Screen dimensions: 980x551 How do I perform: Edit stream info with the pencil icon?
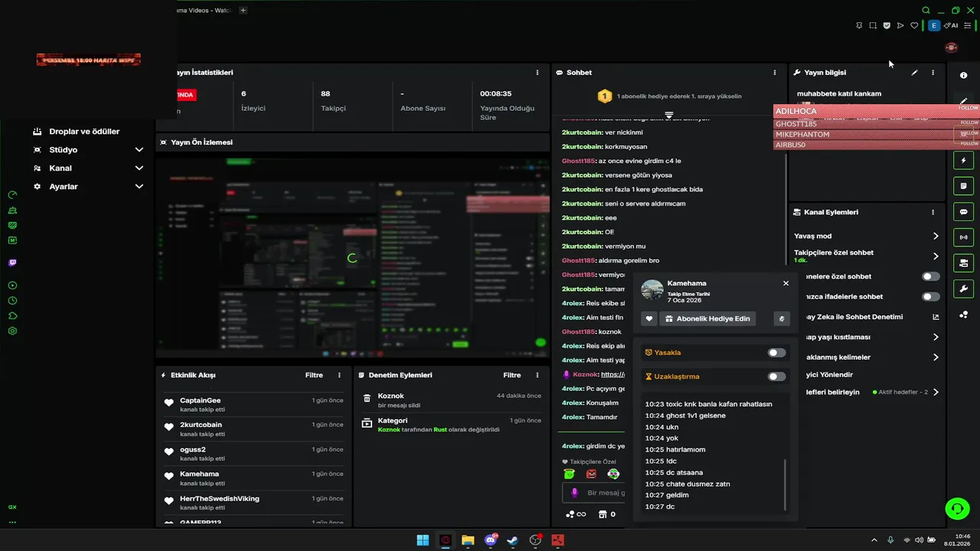click(x=914, y=73)
